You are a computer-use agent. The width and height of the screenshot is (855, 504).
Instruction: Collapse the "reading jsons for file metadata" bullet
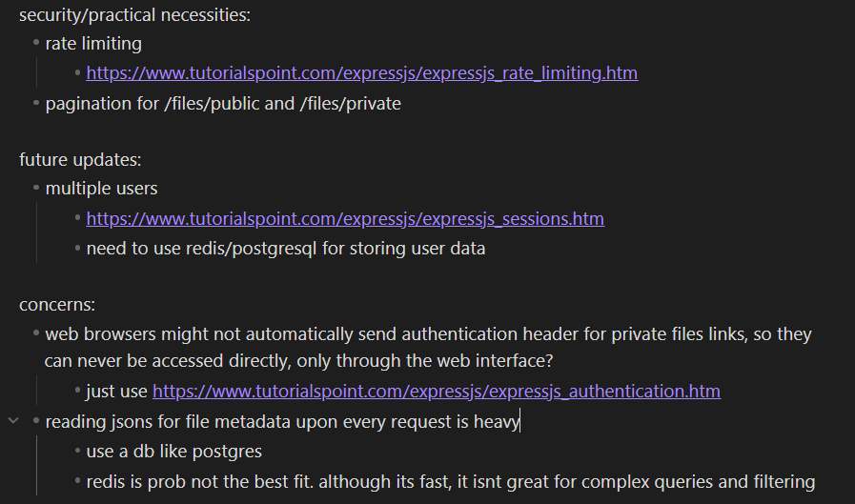click(x=13, y=421)
